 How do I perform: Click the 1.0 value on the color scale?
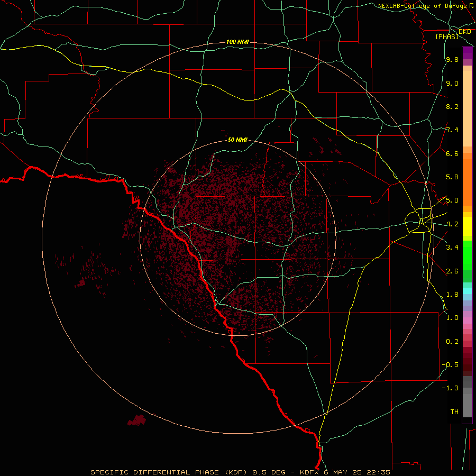452,318
